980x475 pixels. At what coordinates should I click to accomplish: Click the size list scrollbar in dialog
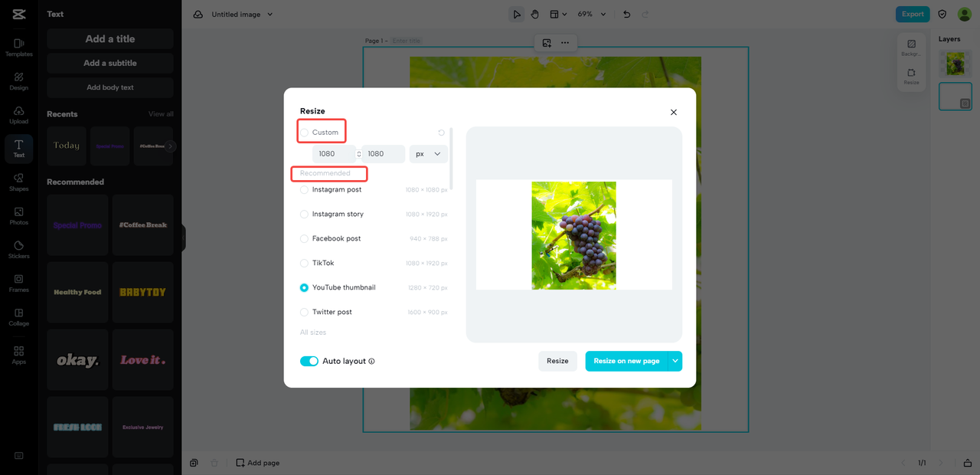(x=452, y=159)
